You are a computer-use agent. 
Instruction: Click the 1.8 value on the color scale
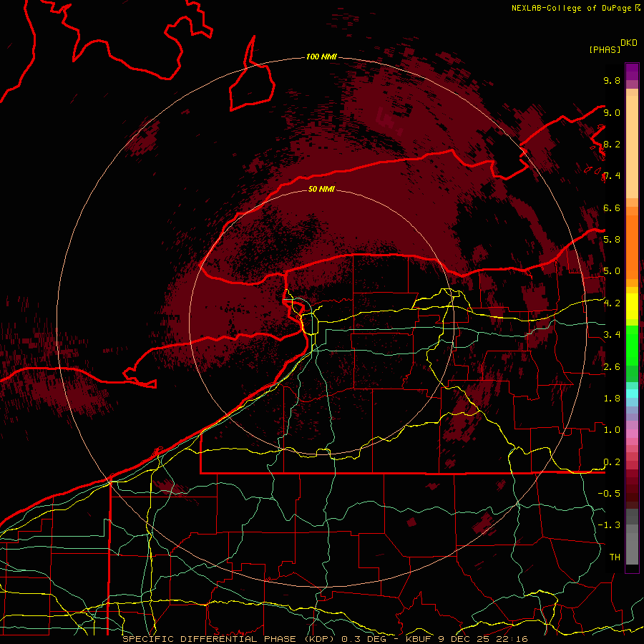click(x=612, y=399)
